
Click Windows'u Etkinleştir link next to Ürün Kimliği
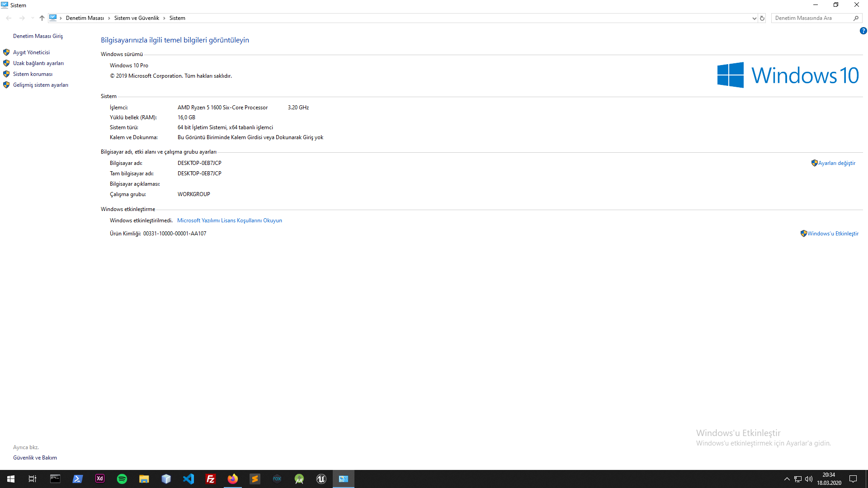pyautogui.click(x=833, y=234)
